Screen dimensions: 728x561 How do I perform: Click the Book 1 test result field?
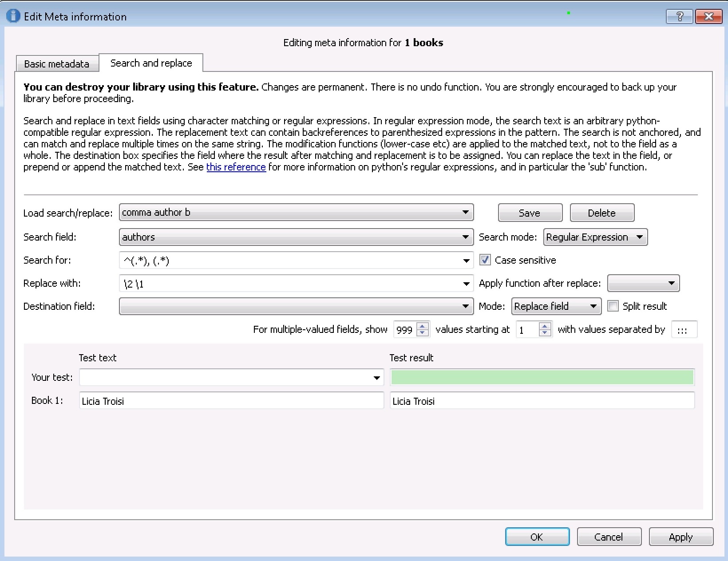click(x=542, y=401)
